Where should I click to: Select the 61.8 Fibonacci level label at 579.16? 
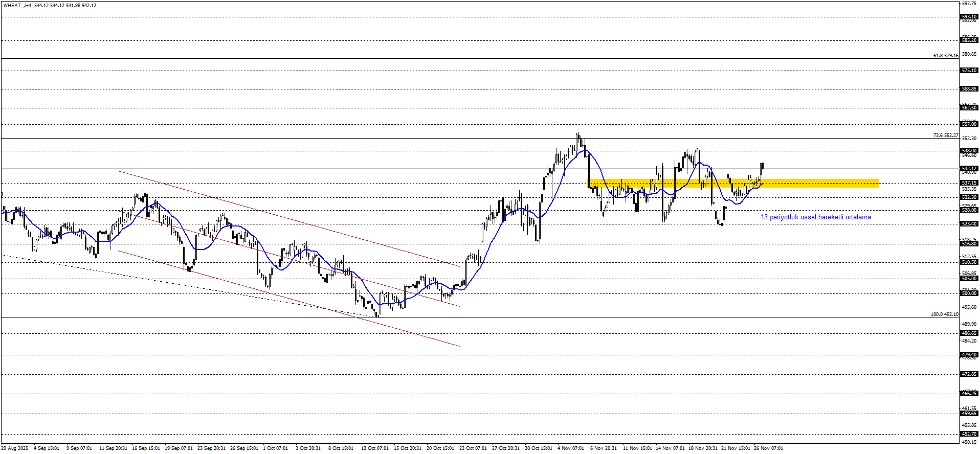945,55
